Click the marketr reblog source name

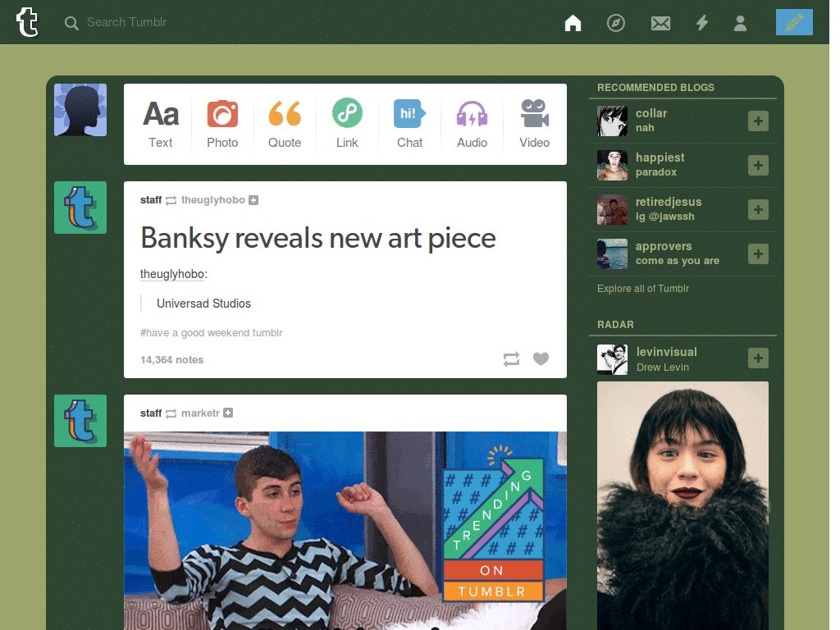coord(200,413)
